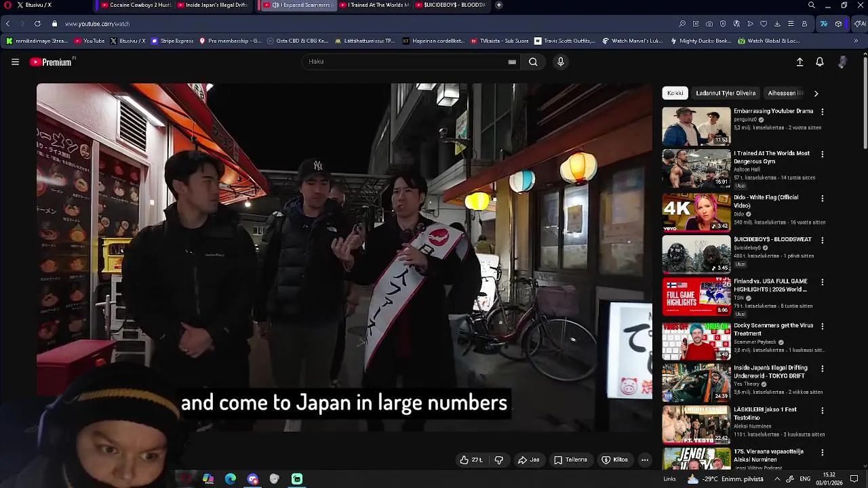The height and width of the screenshot is (488, 868).
Task: Select the Aiheeseen liittyvät filter chip
Action: [x=785, y=94]
